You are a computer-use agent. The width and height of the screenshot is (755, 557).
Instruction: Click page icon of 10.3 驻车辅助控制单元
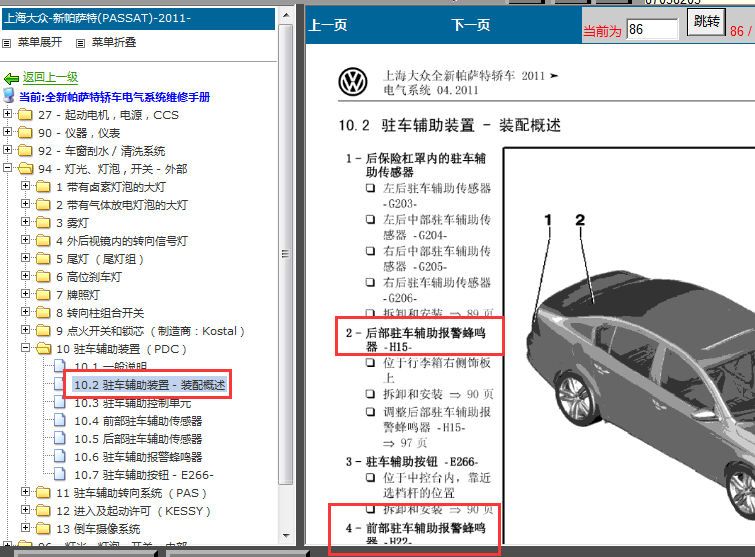[60, 402]
